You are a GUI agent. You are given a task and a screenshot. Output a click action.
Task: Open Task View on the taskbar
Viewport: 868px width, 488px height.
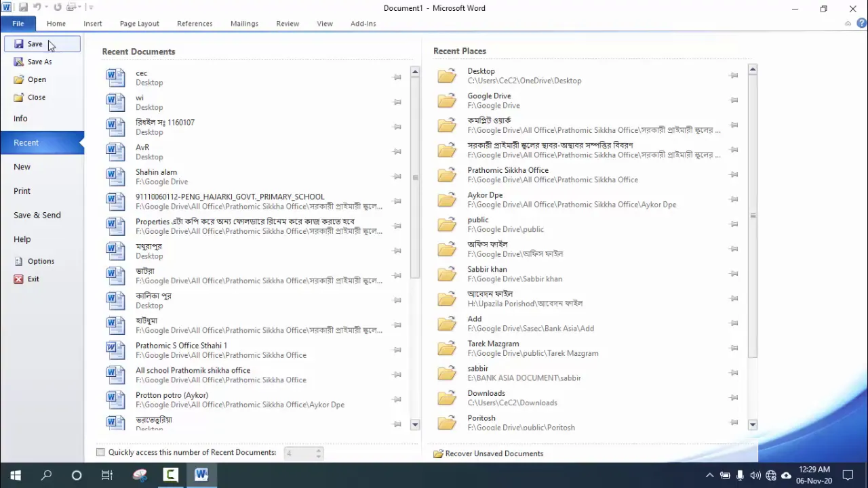[107, 475]
